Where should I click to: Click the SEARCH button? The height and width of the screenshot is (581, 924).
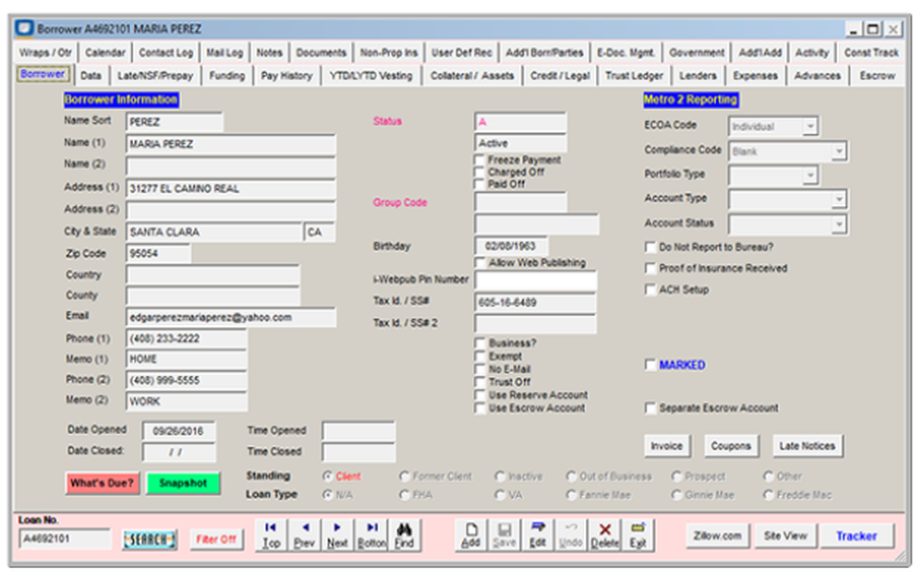click(150, 539)
